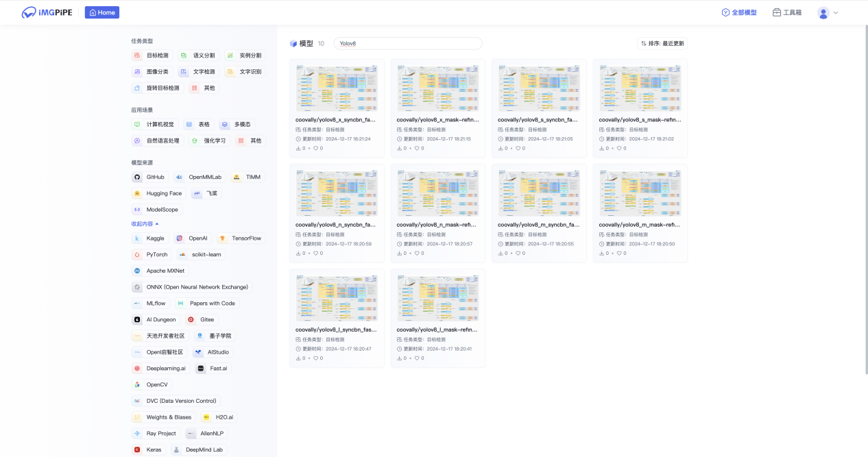Viewport: 868px width, 457px height.
Task: Select the 文字检测 task type filter
Action: pos(197,71)
